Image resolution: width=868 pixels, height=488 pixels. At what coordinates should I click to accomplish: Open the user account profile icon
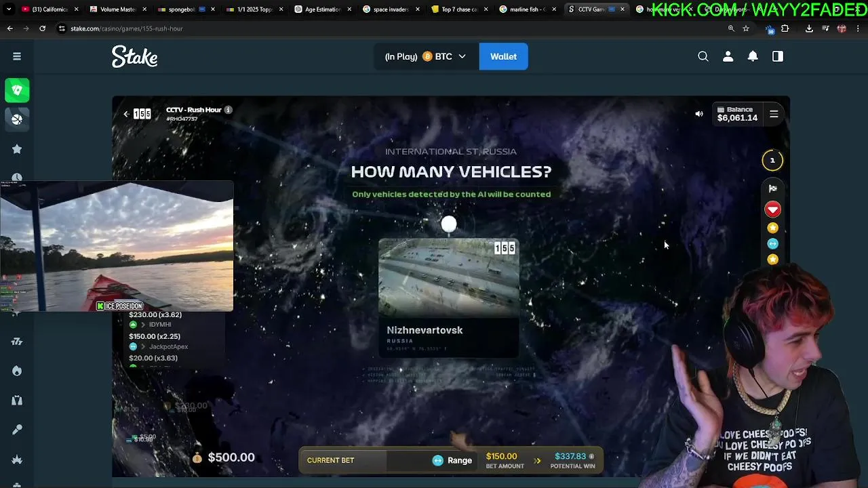point(728,56)
